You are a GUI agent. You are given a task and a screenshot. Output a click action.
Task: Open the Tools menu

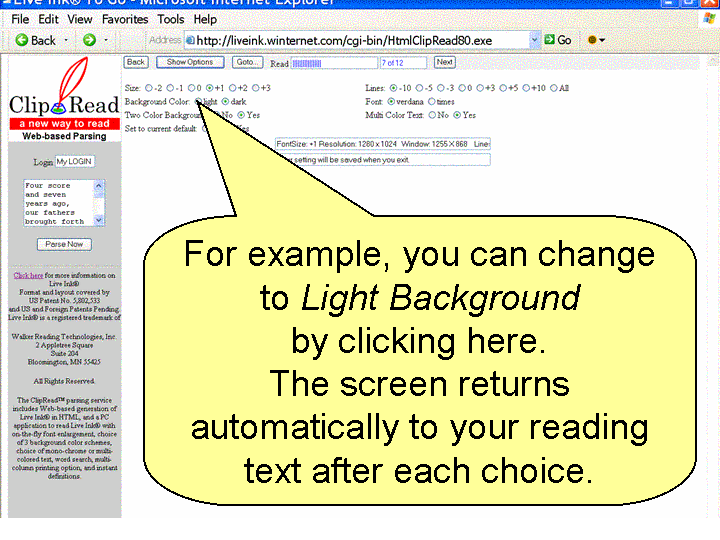[171, 19]
